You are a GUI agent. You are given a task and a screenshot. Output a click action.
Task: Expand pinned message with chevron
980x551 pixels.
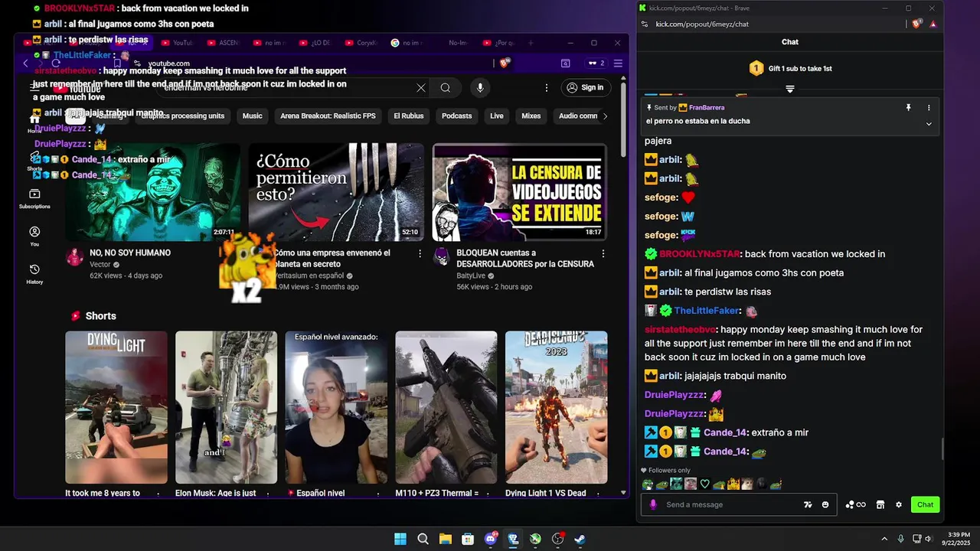[x=929, y=123]
